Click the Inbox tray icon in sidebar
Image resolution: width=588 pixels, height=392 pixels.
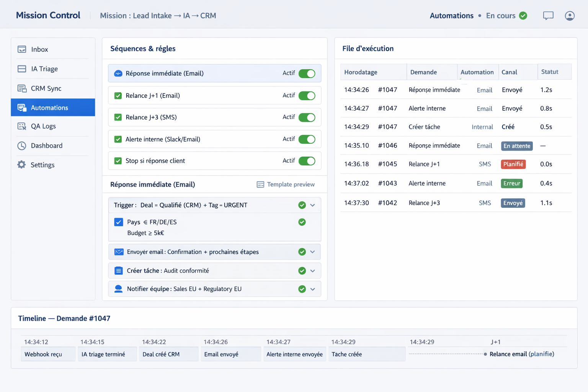pyautogui.click(x=22, y=49)
